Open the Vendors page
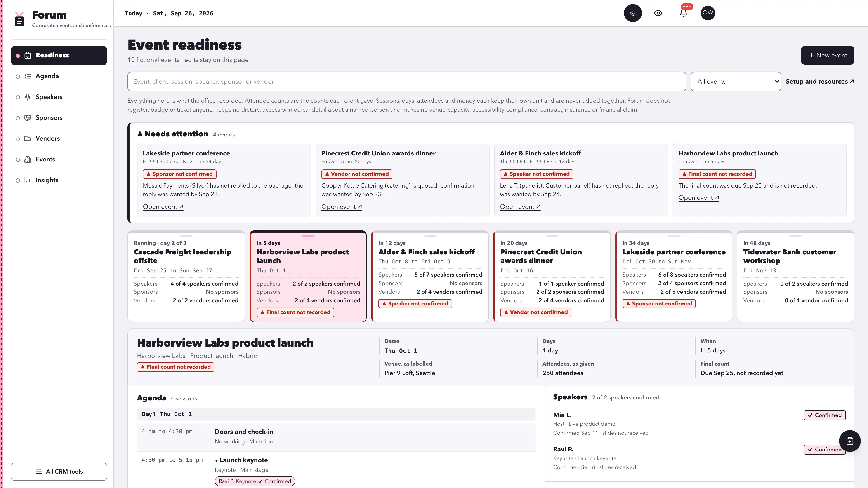 [59, 139]
